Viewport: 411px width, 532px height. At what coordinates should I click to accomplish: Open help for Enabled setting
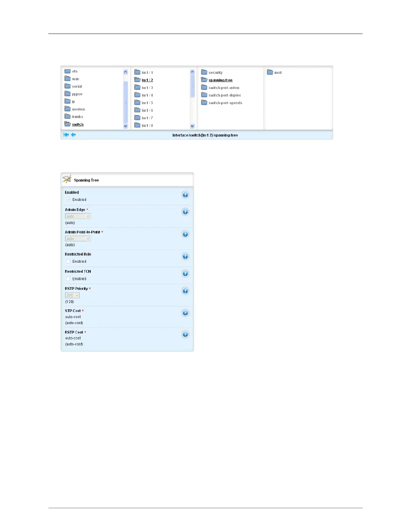click(x=185, y=195)
